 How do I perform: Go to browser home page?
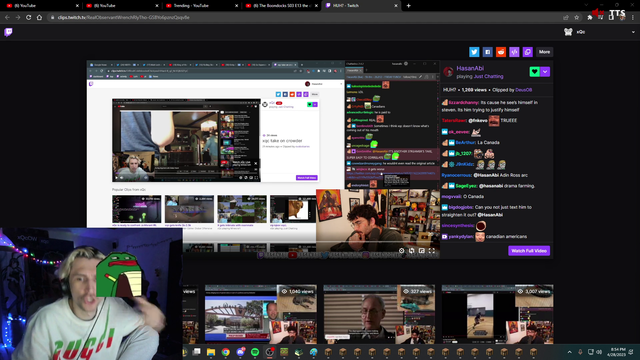tap(40, 18)
